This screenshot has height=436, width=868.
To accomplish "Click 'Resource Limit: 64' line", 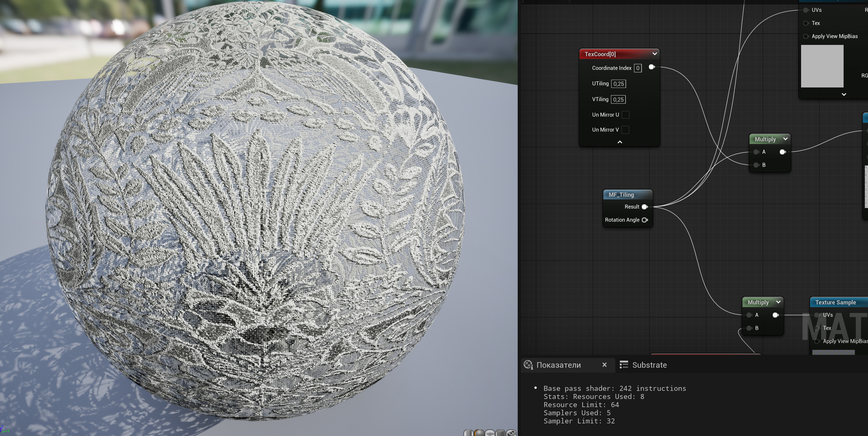I will tap(581, 405).
